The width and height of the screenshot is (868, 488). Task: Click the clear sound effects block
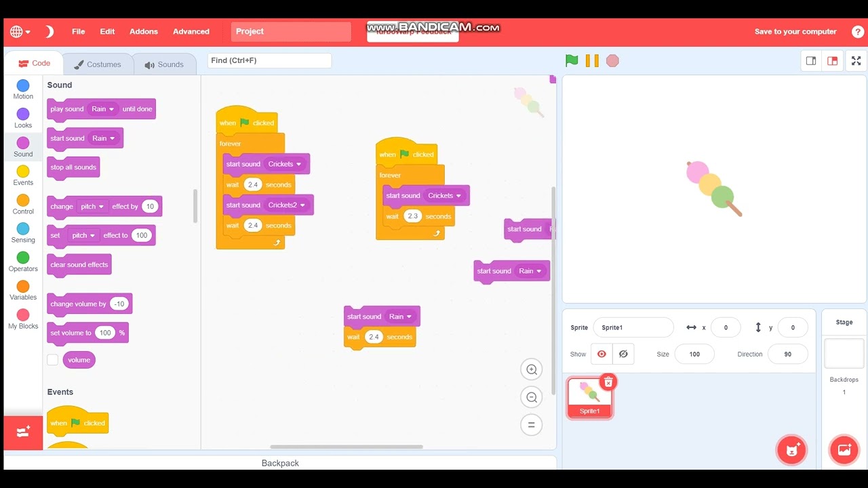click(x=79, y=265)
